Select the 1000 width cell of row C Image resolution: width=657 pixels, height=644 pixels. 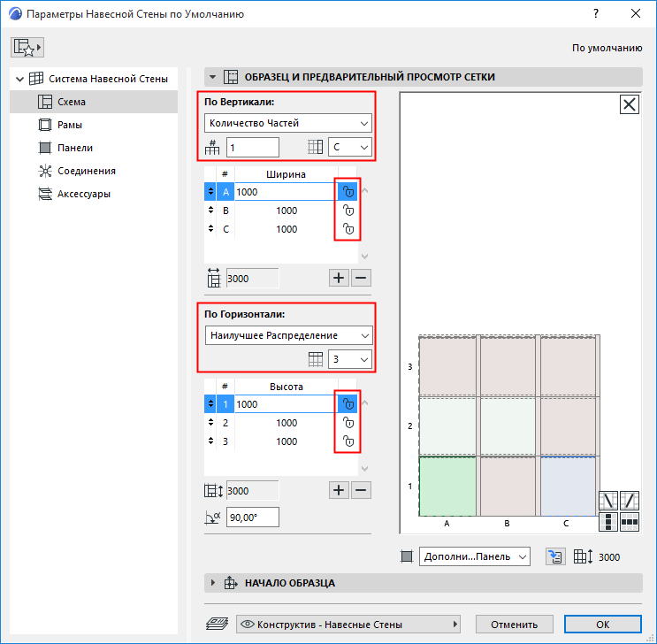coord(286,229)
